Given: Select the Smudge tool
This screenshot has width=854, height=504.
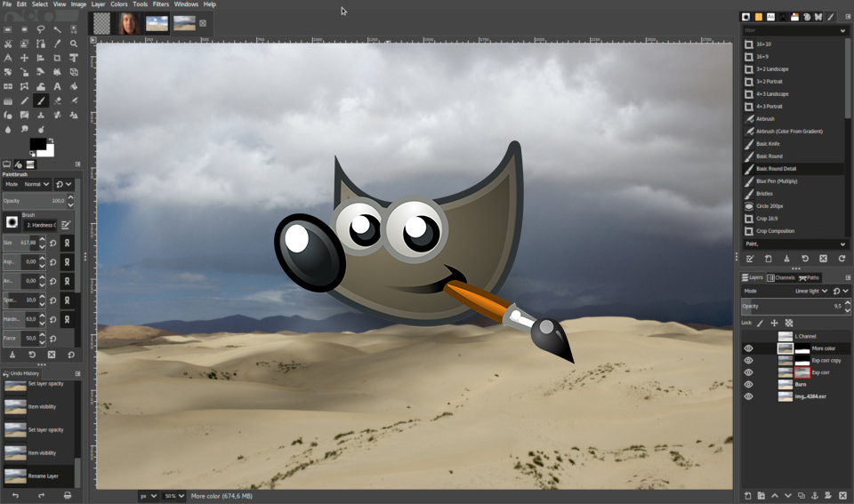Looking at the screenshot, I should [x=25, y=129].
